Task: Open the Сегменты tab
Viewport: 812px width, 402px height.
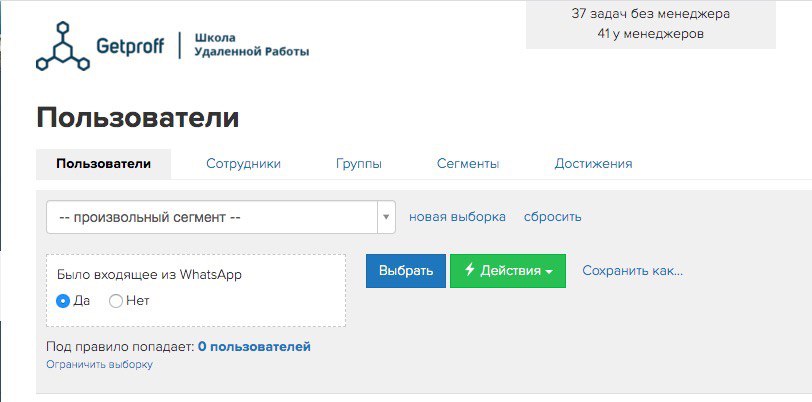Action: tap(468, 164)
